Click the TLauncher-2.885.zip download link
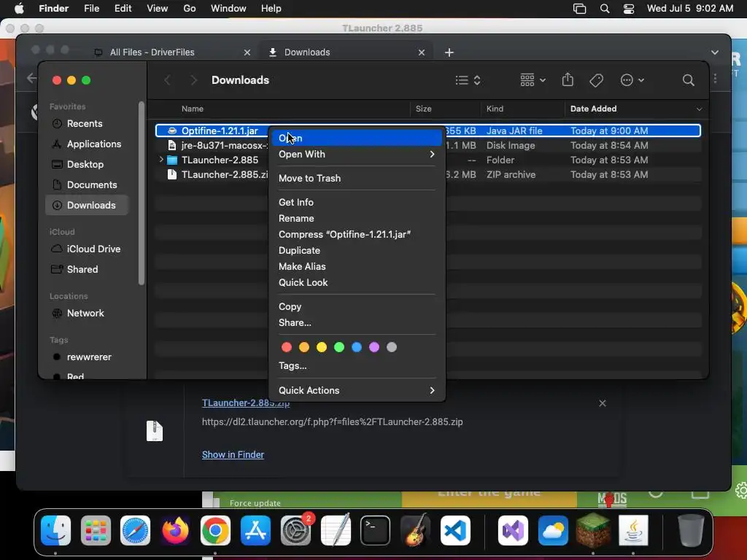Viewport: 747px width, 560px height. pyautogui.click(x=246, y=402)
